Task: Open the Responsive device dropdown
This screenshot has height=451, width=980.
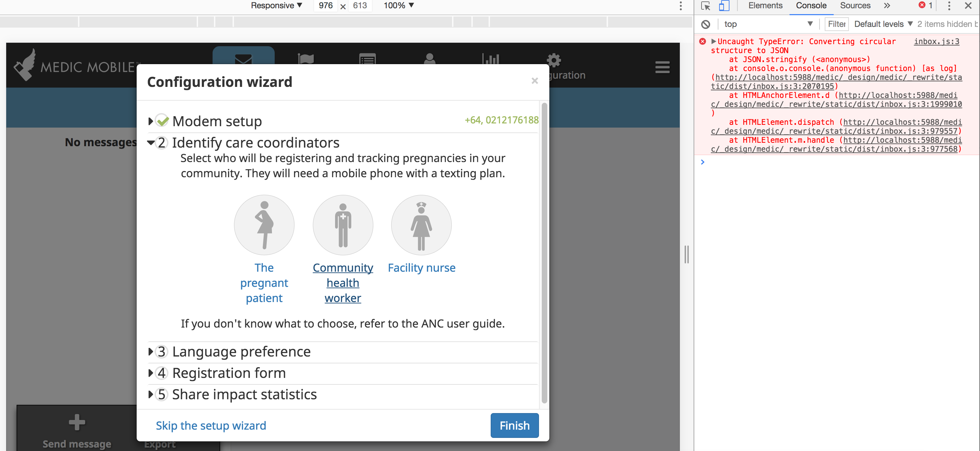Action: [276, 5]
